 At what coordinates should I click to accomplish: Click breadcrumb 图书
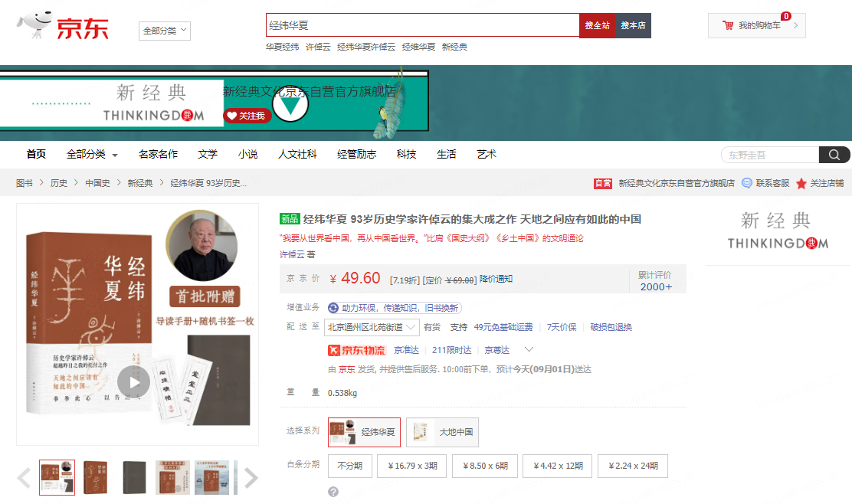[25, 183]
